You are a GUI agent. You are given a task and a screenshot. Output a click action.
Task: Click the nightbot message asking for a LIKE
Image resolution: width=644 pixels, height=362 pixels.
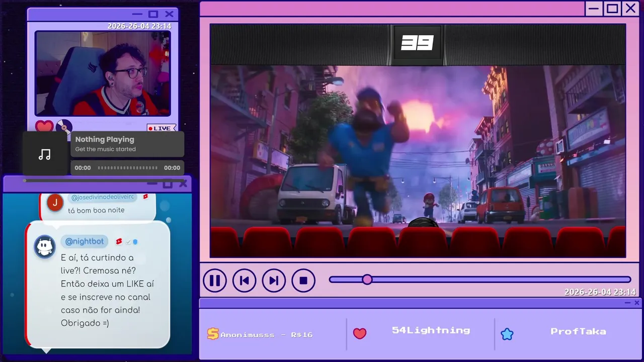(x=107, y=291)
